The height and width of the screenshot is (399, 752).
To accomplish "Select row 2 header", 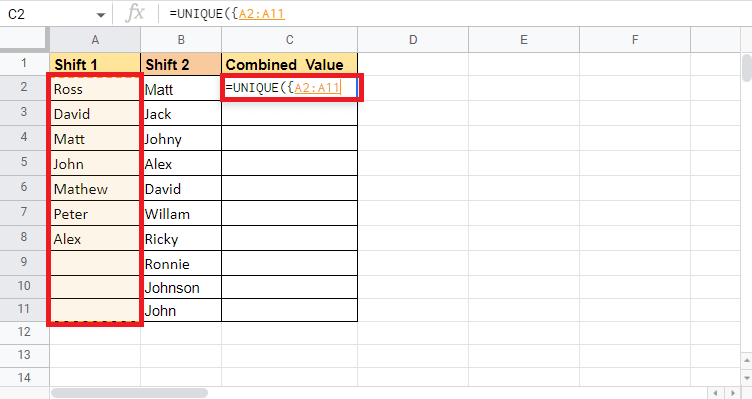I will click(24, 87).
